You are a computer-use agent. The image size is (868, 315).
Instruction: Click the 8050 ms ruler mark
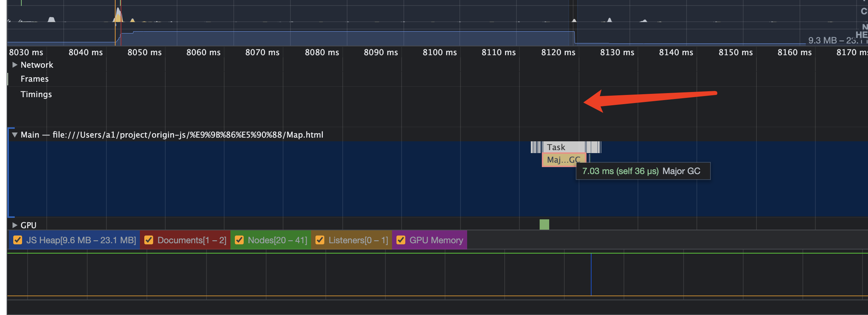pos(145,52)
